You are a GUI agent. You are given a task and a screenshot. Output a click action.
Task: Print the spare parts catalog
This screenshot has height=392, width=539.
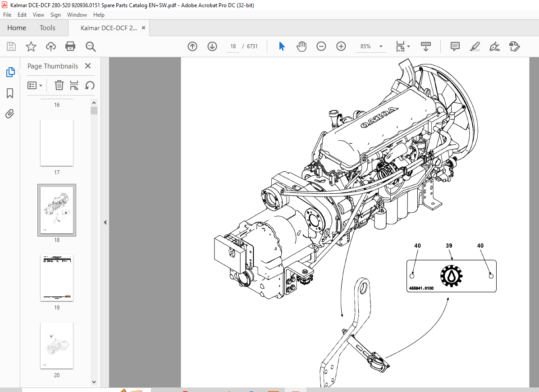click(71, 46)
